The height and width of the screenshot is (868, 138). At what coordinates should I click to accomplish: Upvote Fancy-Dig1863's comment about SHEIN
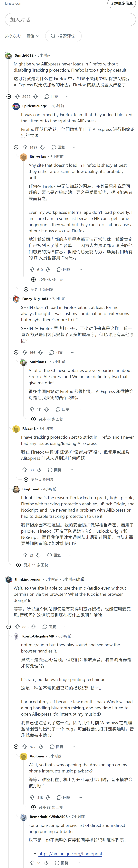click(25, 352)
